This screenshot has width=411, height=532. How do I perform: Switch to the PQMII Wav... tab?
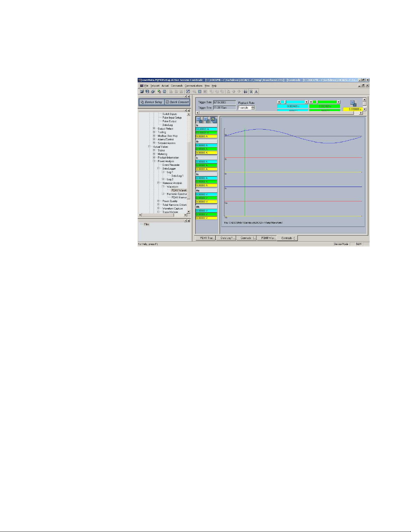pyautogui.click(x=267, y=238)
